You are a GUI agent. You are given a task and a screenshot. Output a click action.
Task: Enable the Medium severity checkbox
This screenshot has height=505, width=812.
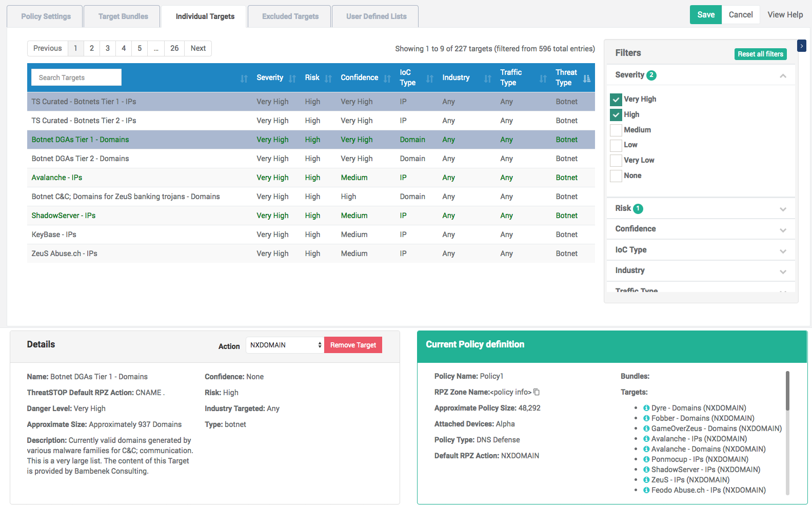[x=616, y=130]
